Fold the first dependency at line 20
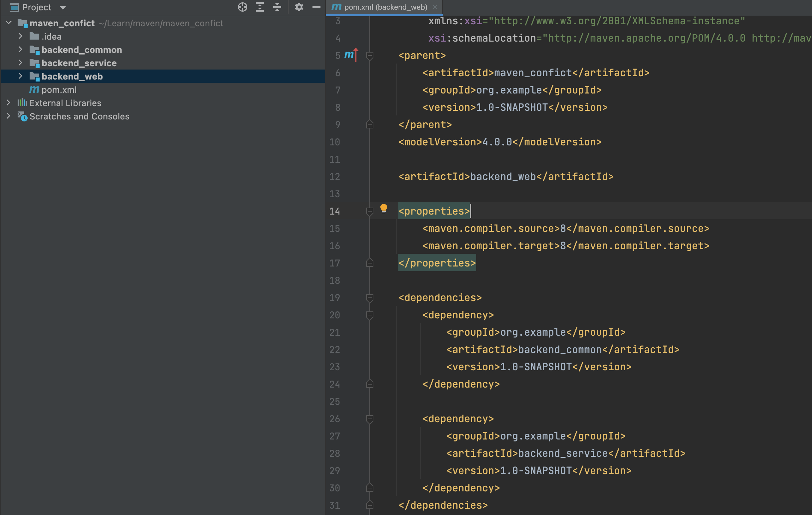Screen dimensions: 812x515 tap(370, 315)
